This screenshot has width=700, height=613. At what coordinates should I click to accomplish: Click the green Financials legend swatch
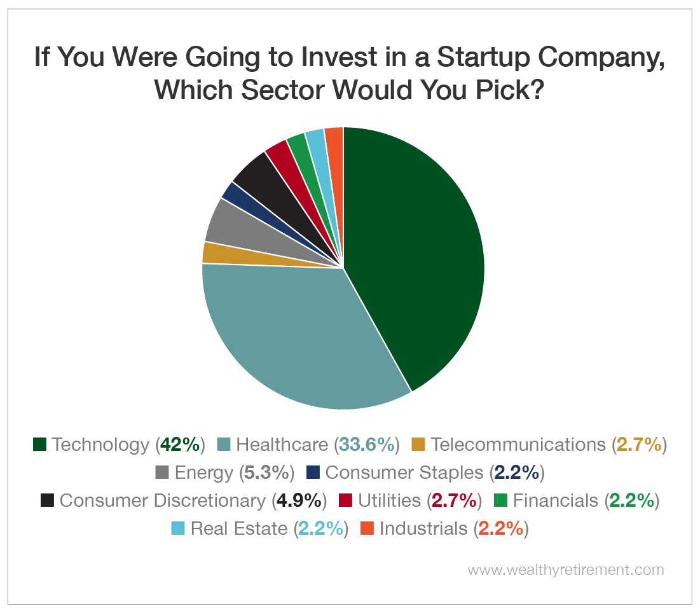coord(501,500)
